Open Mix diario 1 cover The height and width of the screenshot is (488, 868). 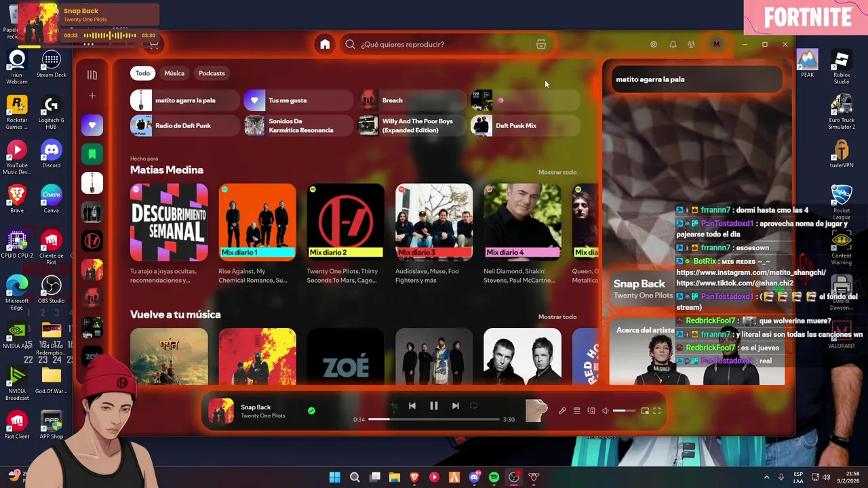(x=257, y=222)
